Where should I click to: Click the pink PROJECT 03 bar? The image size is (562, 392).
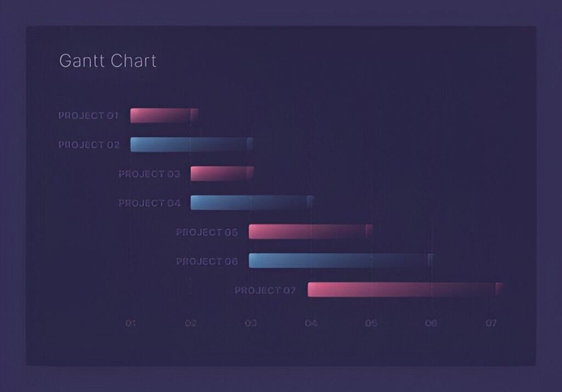coord(221,173)
